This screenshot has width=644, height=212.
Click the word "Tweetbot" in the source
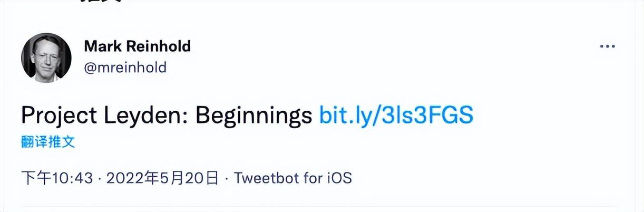pyautogui.click(x=267, y=178)
